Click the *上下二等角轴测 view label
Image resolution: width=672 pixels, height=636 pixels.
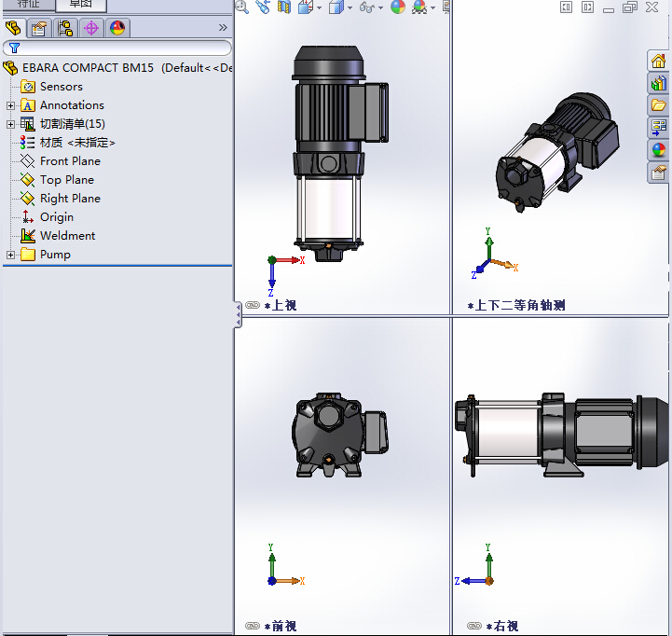coord(516,305)
